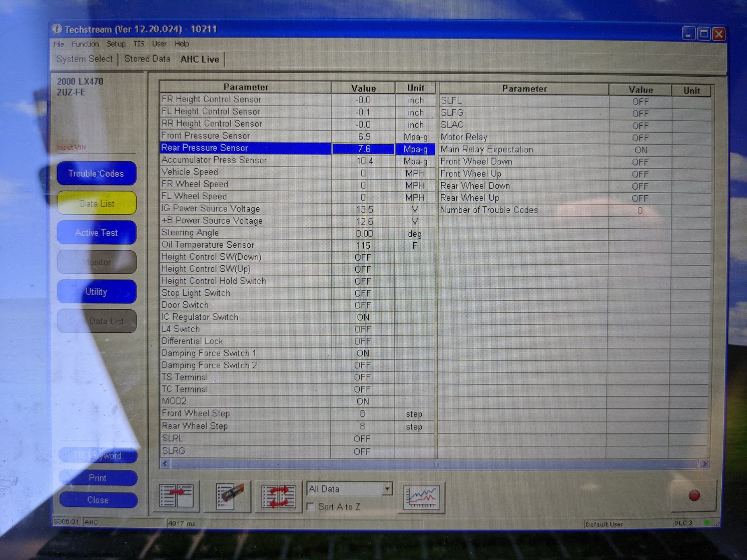The width and height of the screenshot is (747, 560).
Task: Click scrollbar right arrow under the table
Action: pyautogui.click(x=704, y=464)
